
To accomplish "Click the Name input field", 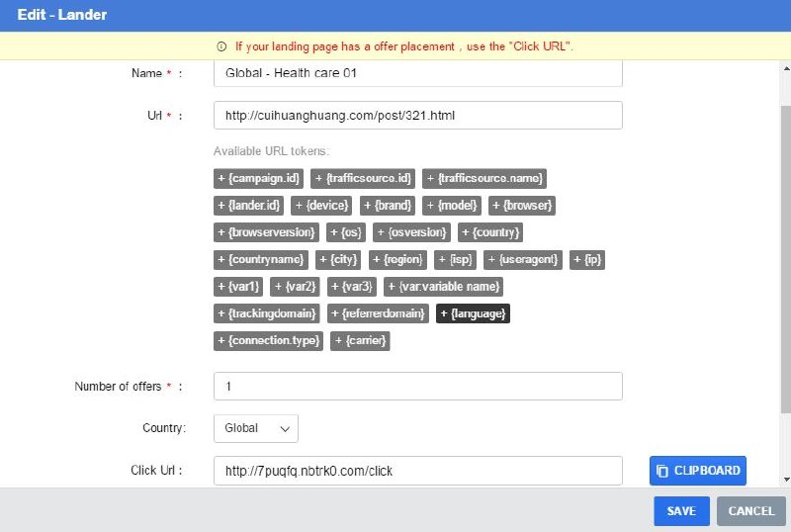I will click(417, 74).
